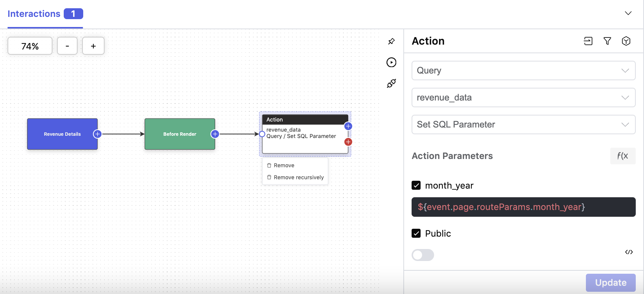
Task: Click blue plus on Before Render node
Action: pyautogui.click(x=215, y=134)
